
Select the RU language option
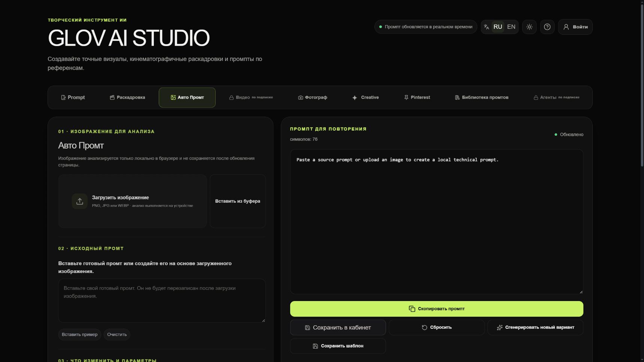click(498, 27)
